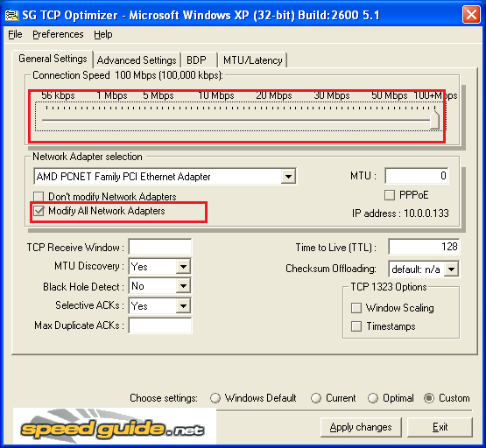Click the Exit button
The height and width of the screenshot is (448, 486).
[440, 427]
